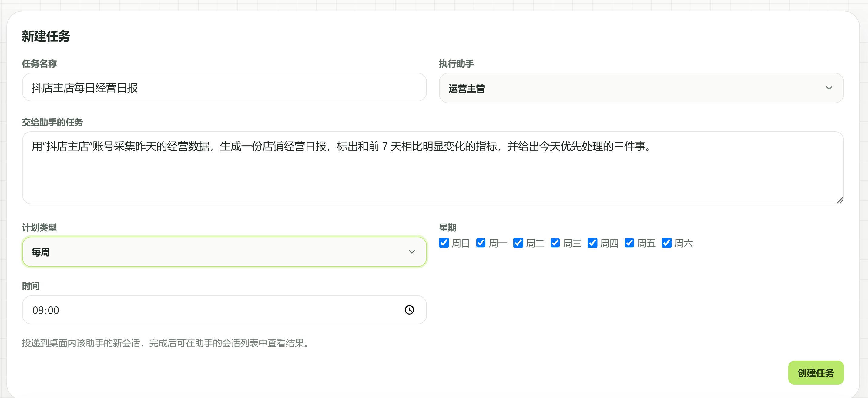Uncheck the 周六 checkbox
Image resolution: width=868 pixels, height=398 pixels.
click(x=666, y=243)
